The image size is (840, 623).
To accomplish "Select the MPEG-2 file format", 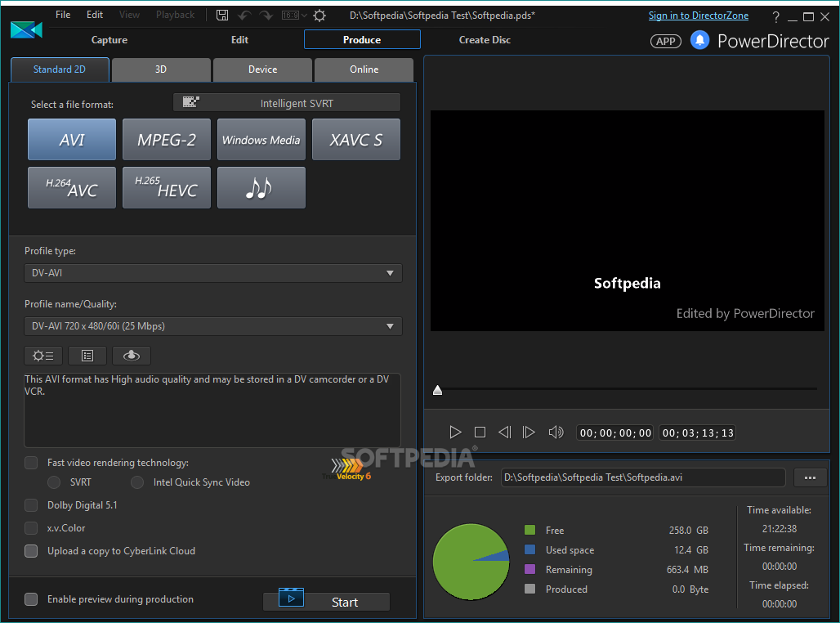I will point(167,139).
